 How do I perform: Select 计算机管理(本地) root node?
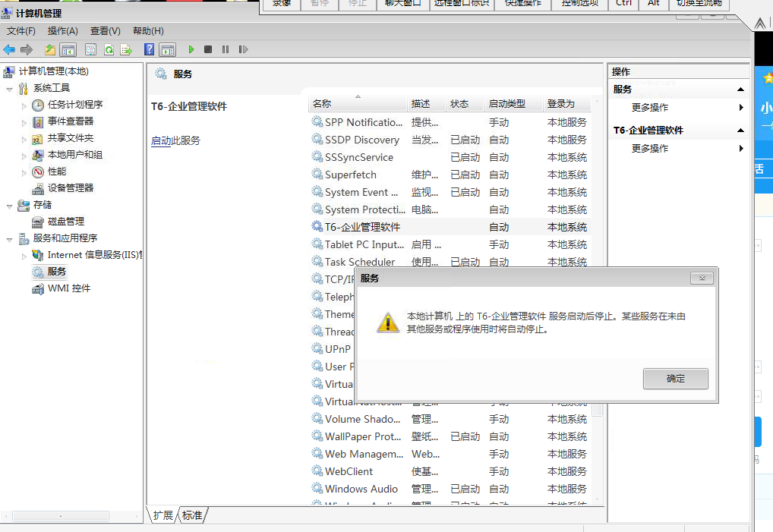46,72
